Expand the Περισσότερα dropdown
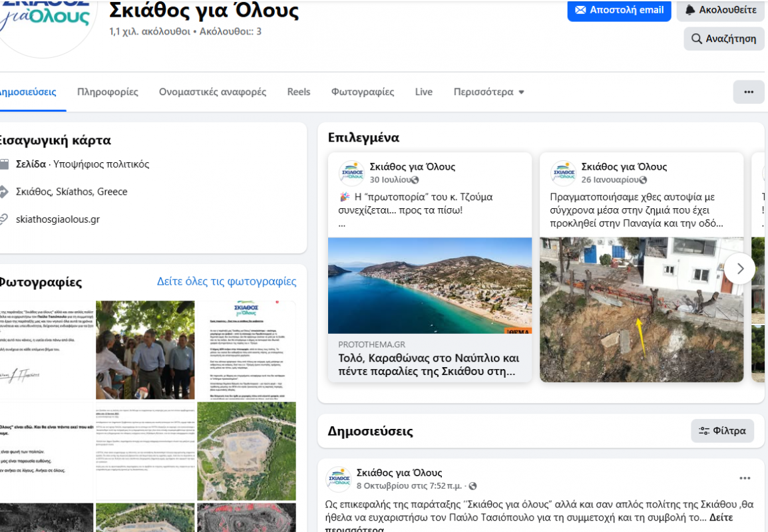This screenshot has height=532, width=768. tap(488, 92)
